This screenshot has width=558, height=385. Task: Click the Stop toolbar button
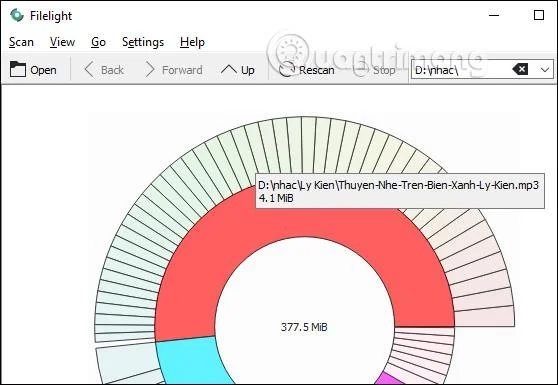click(375, 70)
